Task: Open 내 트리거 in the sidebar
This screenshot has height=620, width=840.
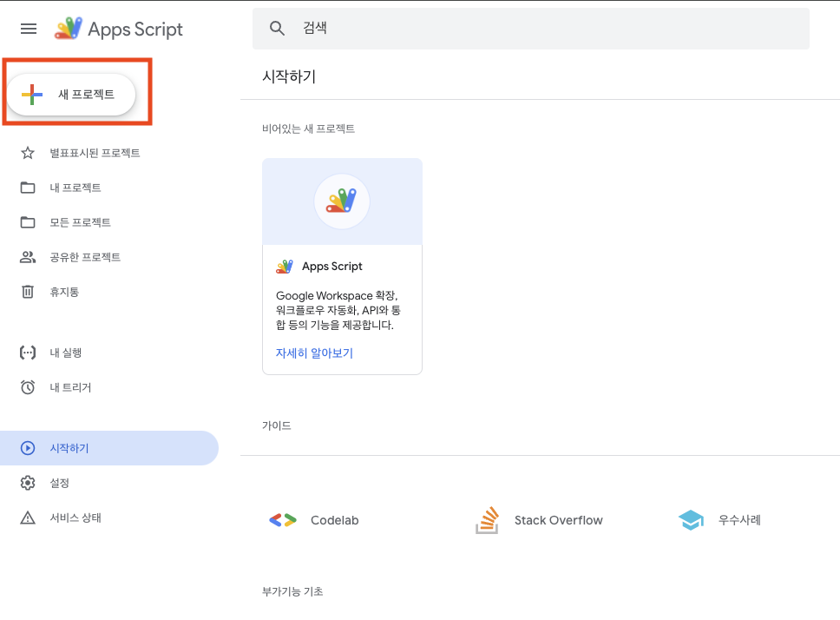Action: [x=70, y=387]
